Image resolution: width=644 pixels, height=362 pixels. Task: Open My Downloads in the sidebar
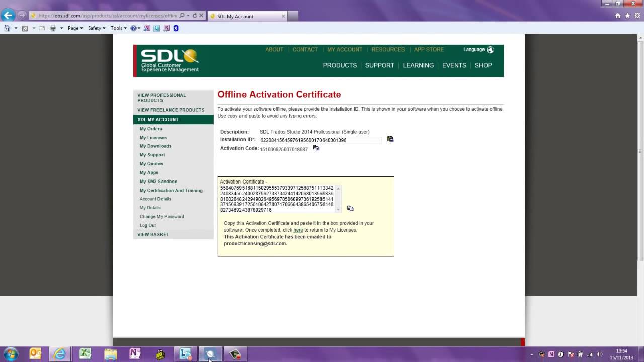pos(155,146)
